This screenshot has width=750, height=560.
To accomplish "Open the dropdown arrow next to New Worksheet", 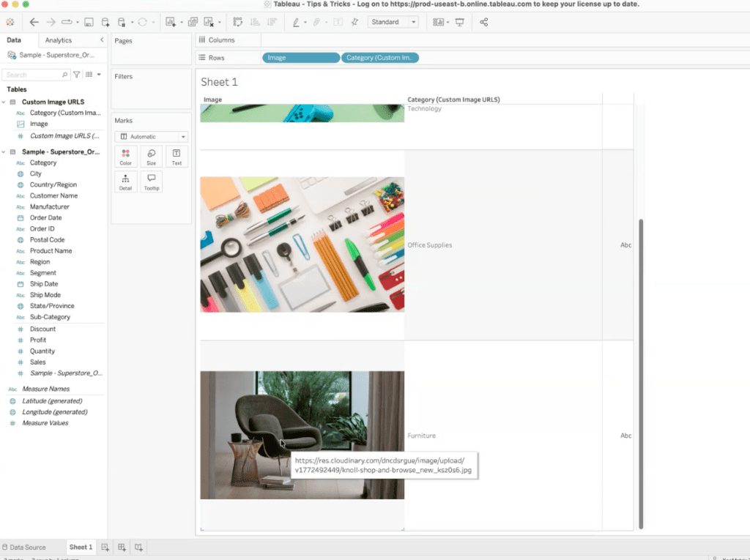I will pyautogui.click(x=182, y=23).
